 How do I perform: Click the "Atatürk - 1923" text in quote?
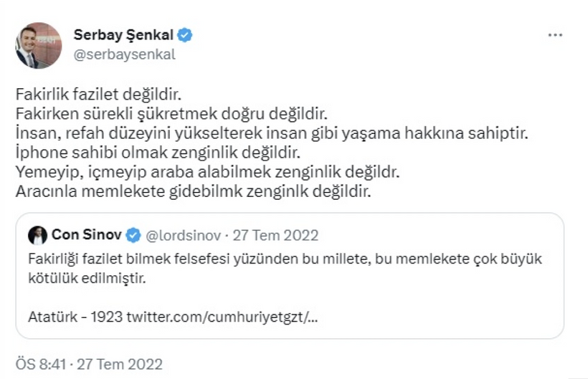(x=76, y=315)
